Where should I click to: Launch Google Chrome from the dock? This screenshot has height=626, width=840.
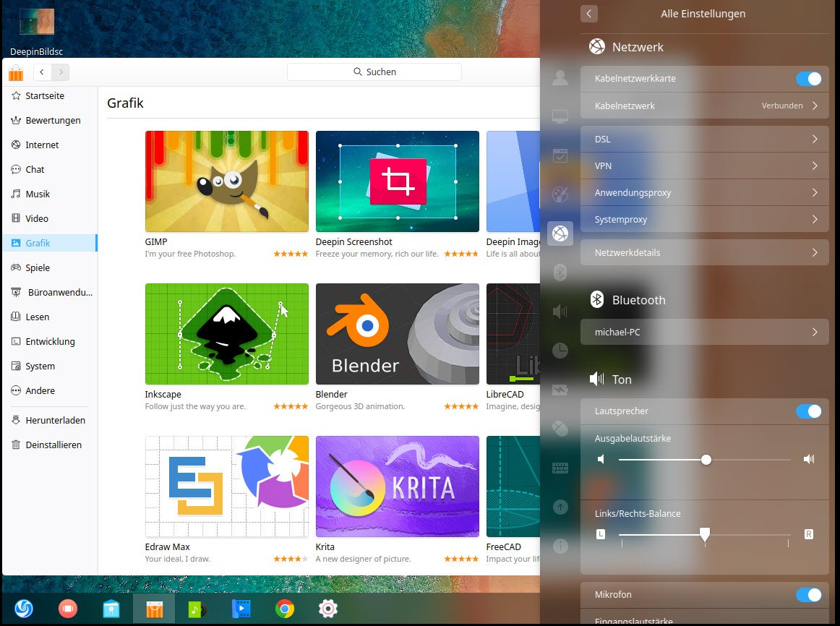tap(285, 609)
